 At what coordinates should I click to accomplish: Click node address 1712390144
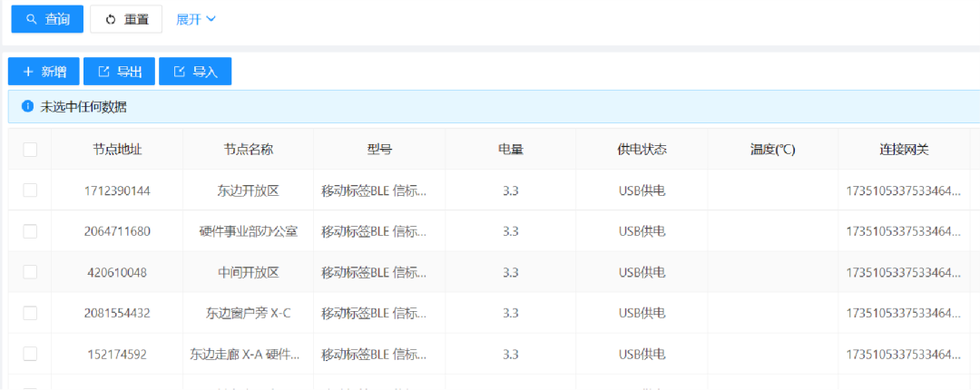tap(117, 190)
